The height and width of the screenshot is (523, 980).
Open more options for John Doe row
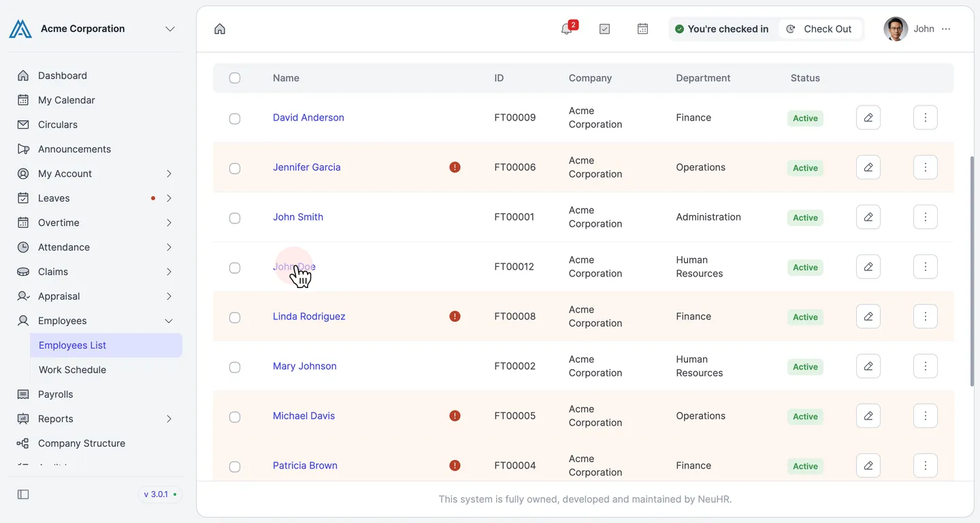click(x=926, y=266)
